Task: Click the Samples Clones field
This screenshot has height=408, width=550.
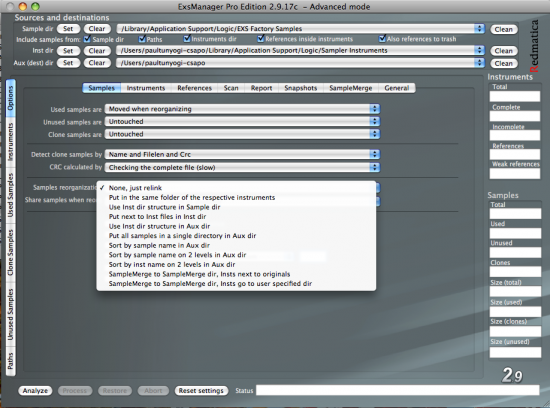Action: [x=515, y=272]
